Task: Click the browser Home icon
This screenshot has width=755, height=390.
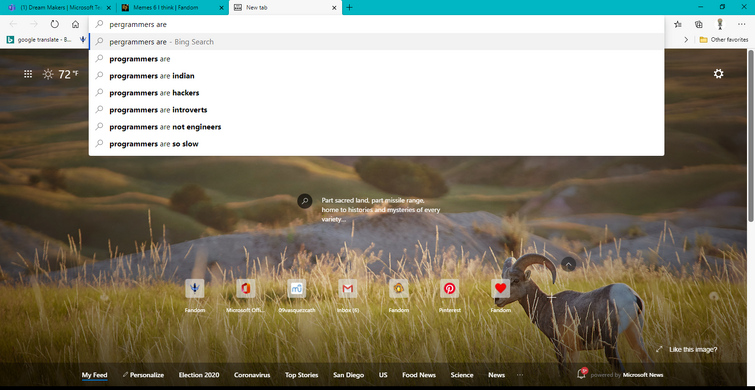Action: point(75,24)
